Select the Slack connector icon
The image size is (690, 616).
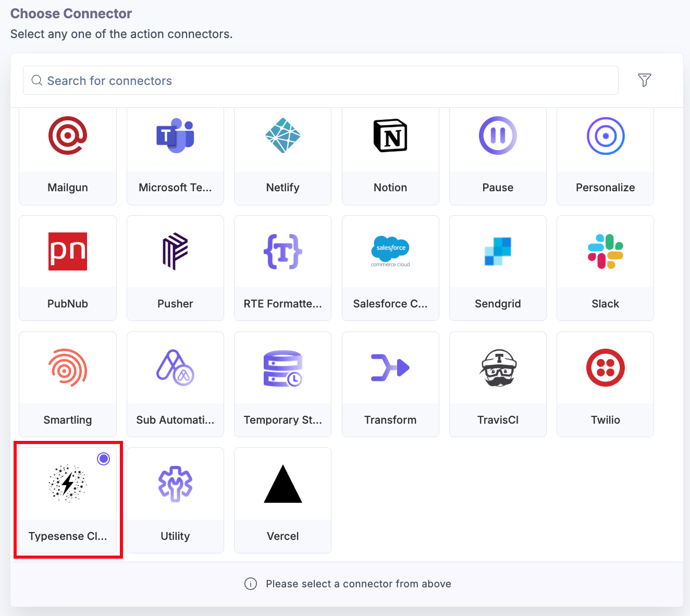pyautogui.click(x=606, y=251)
